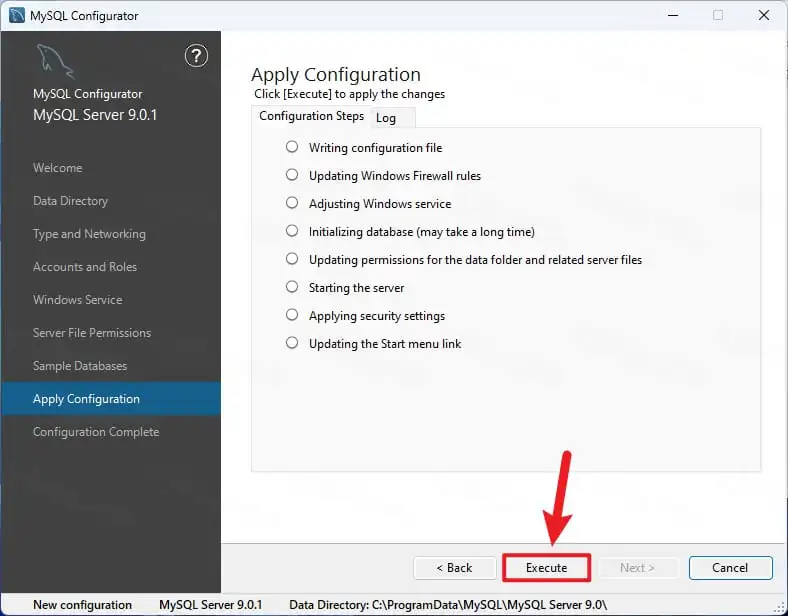788x616 pixels.
Task: Click the 'Updating the Start menu link' text
Action: tap(385, 344)
